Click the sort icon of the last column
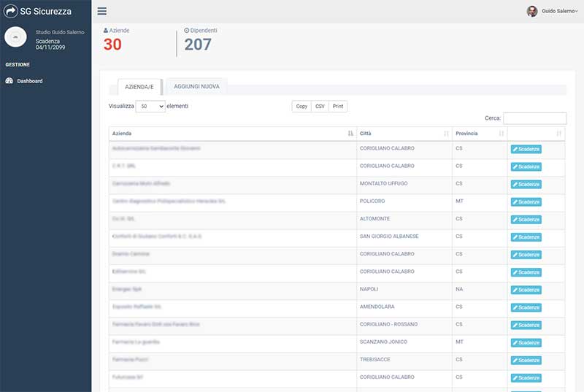584x392 pixels. click(558, 134)
